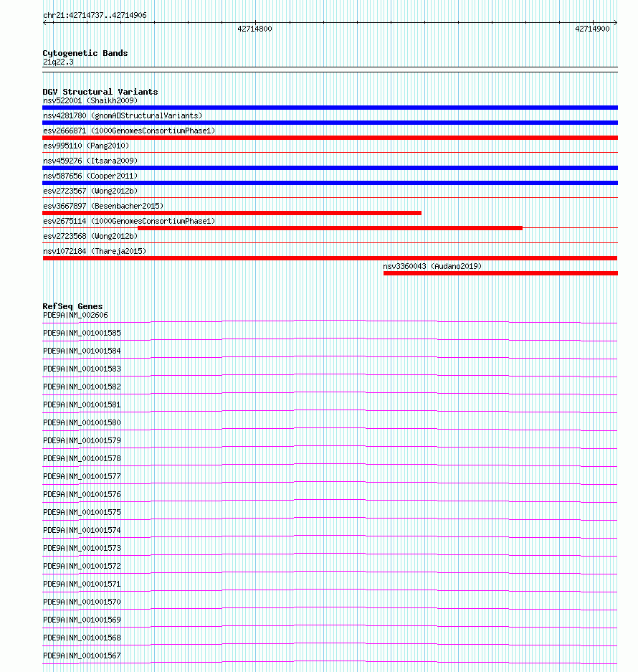Click the red bar under esv2666871
Image resolution: width=638 pixels, height=672 pixels.
point(330,138)
